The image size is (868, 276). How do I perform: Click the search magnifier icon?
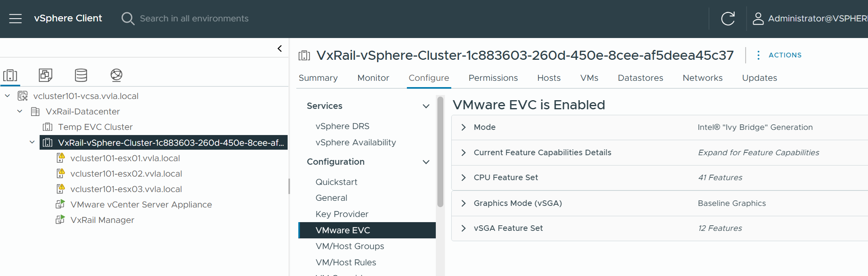128,19
